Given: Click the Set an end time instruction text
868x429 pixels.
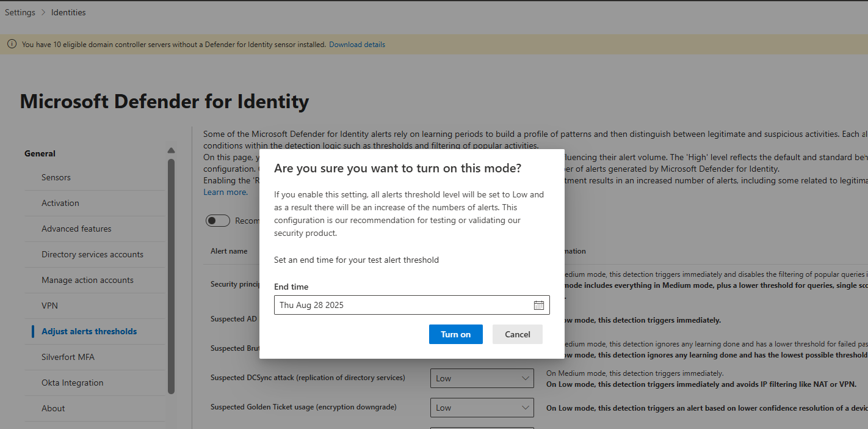Looking at the screenshot, I should coord(356,260).
